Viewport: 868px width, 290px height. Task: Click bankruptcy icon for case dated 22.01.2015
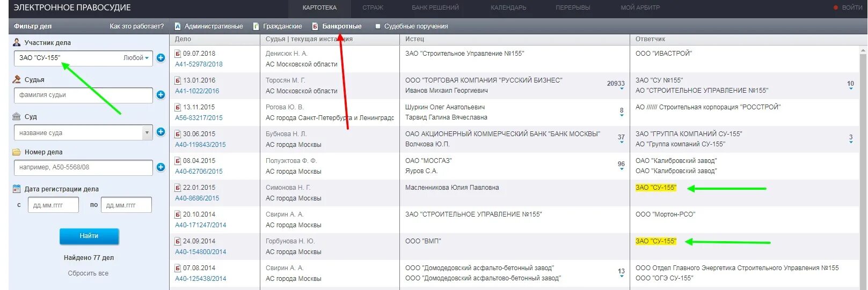click(x=178, y=188)
